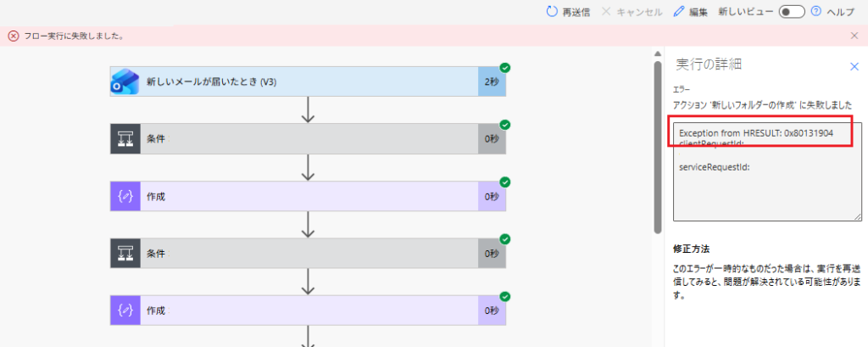Click the resend circular arrow icon

[552, 12]
